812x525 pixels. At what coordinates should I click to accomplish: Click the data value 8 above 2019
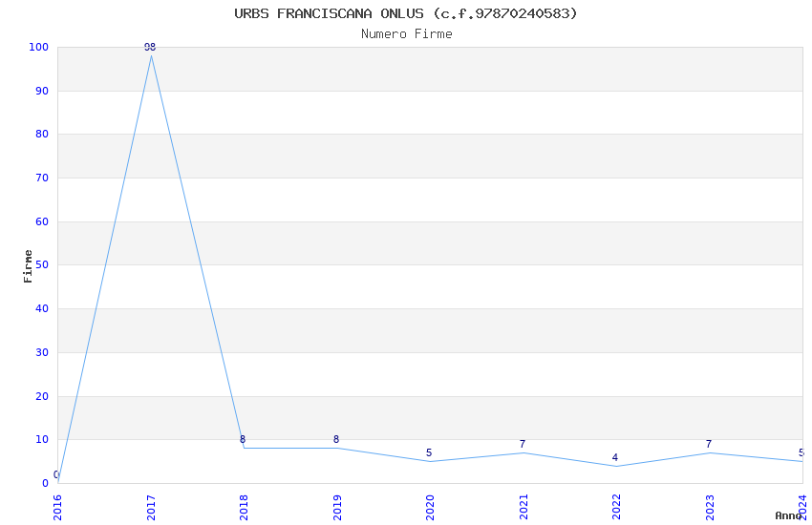(336, 440)
